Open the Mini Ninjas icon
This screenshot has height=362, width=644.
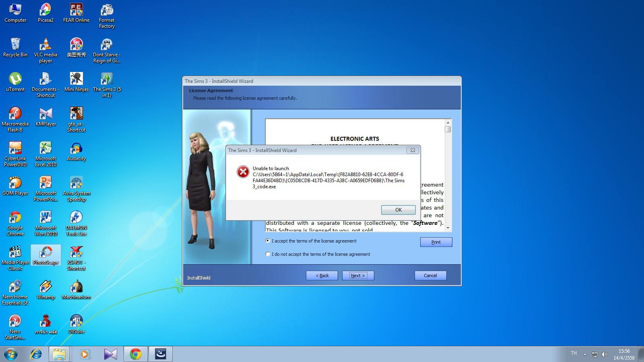(x=76, y=82)
